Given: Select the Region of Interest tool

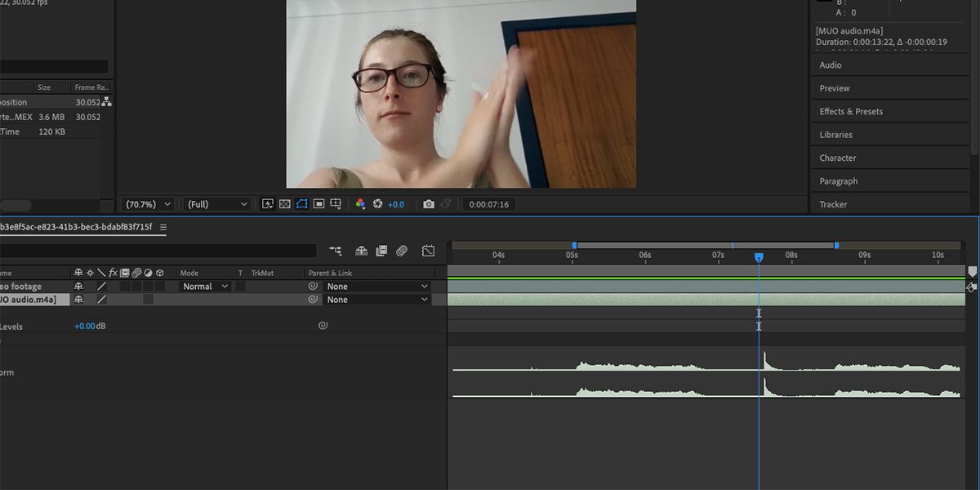Looking at the screenshot, I should 318,204.
